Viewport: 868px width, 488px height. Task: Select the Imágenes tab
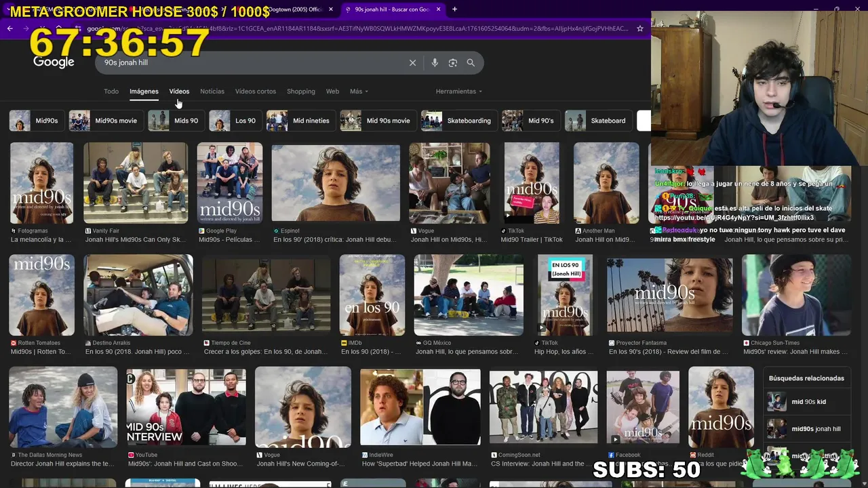pos(144,91)
